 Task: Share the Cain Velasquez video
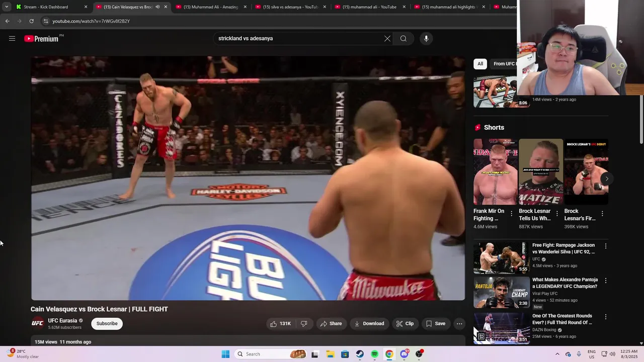click(331, 324)
